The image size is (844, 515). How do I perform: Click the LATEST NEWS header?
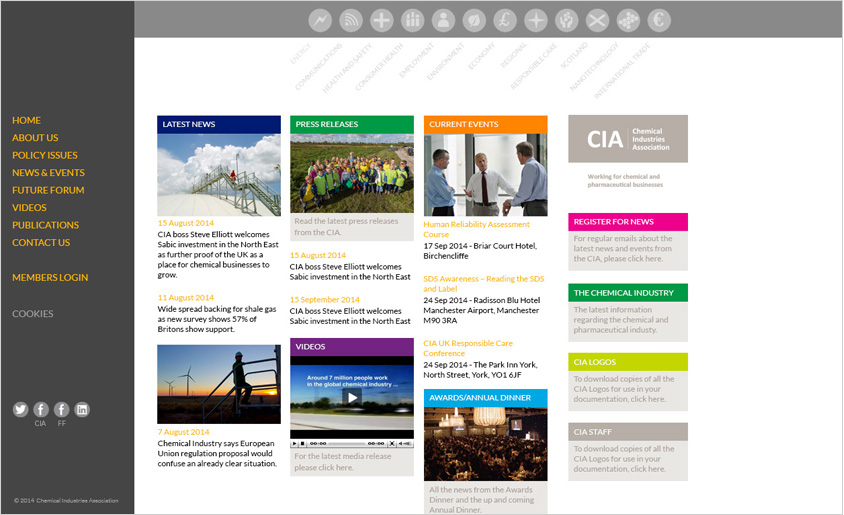coord(219,124)
